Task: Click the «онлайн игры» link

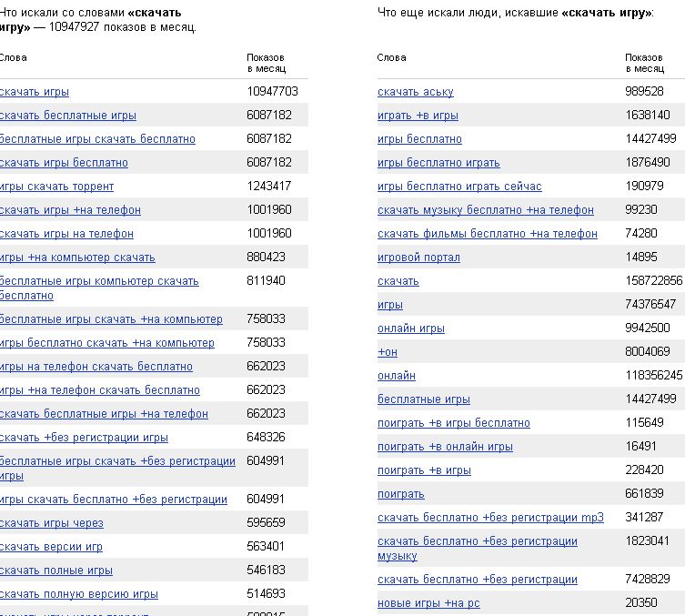Action: [x=411, y=328]
